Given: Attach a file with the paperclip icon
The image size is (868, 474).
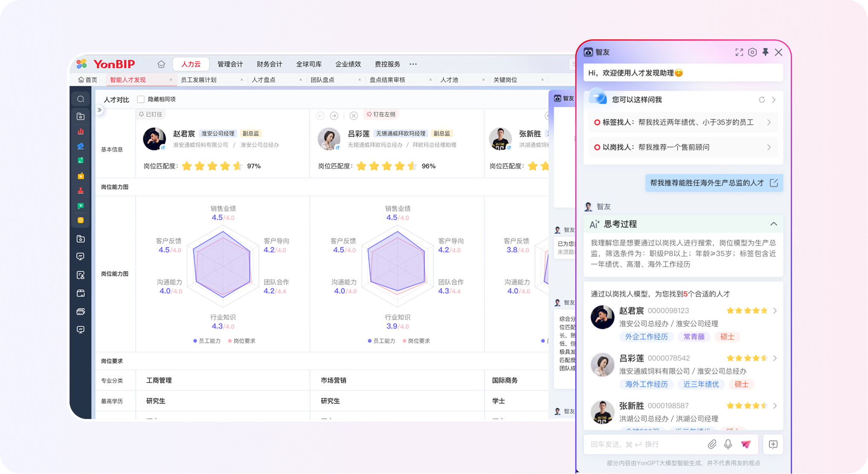Looking at the screenshot, I should [x=712, y=444].
